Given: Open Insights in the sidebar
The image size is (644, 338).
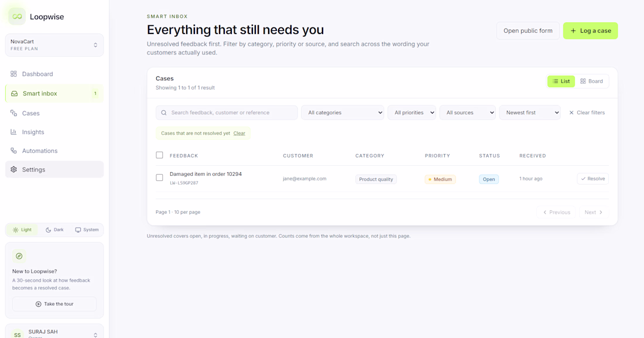Looking at the screenshot, I should point(54,132).
